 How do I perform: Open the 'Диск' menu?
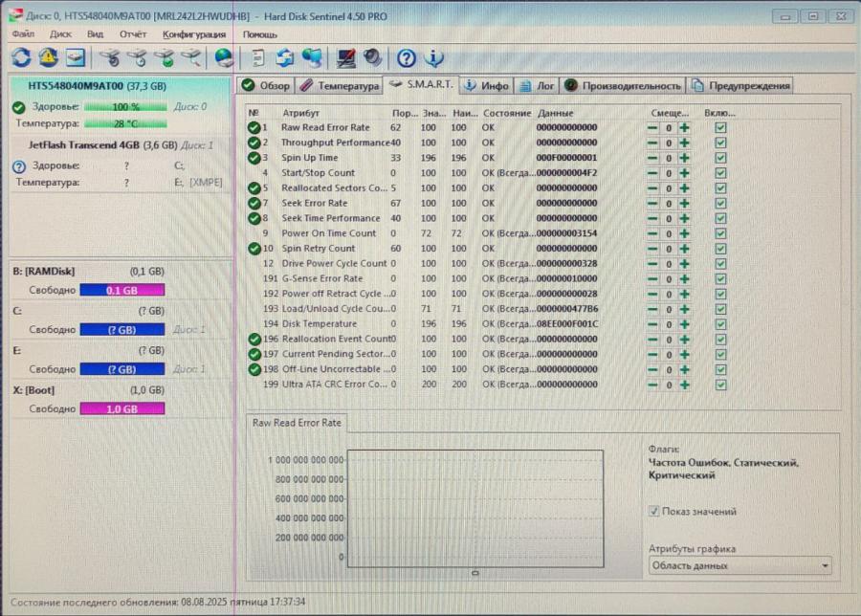click(x=60, y=33)
